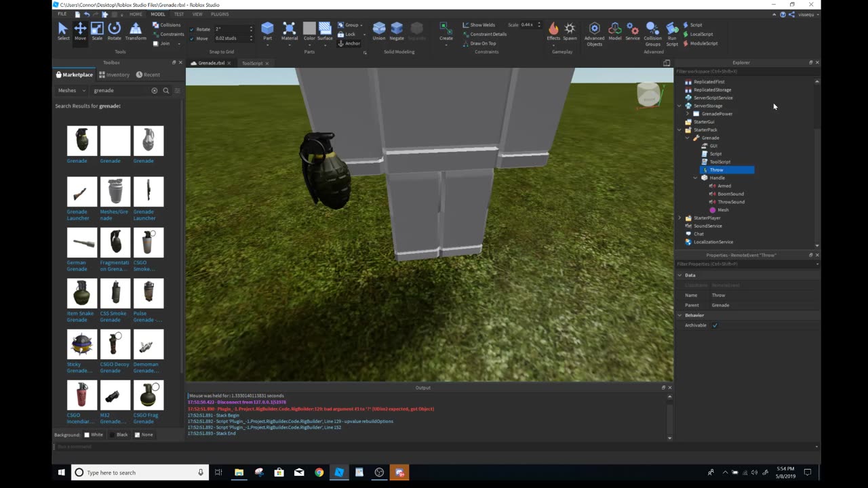Image resolution: width=868 pixels, height=488 pixels.
Task: Switch to the ToolScript document tab
Action: [x=252, y=63]
